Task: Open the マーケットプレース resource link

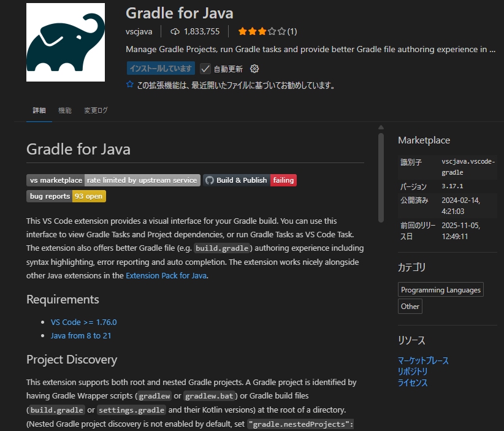Action: (x=423, y=360)
